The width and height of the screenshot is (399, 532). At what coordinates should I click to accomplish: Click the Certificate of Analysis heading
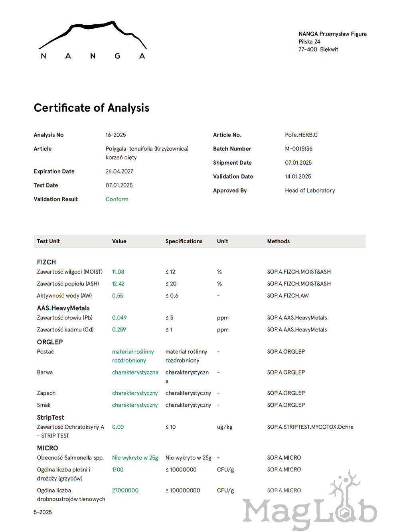click(91, 108)
